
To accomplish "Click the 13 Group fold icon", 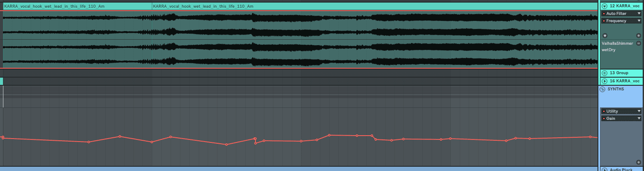I will tap(604, 73).
